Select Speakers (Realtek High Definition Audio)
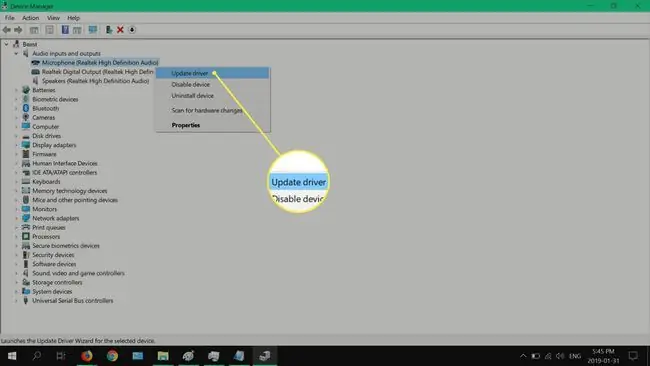 tap(95, 81)
